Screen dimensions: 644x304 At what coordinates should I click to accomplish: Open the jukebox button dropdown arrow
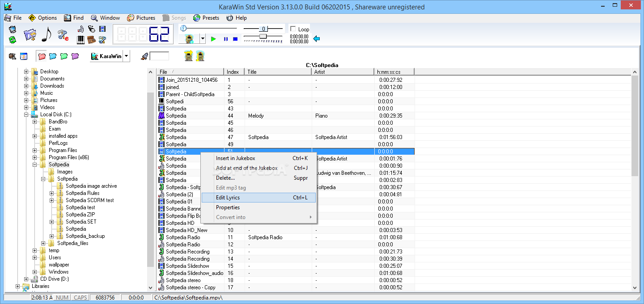203,39
